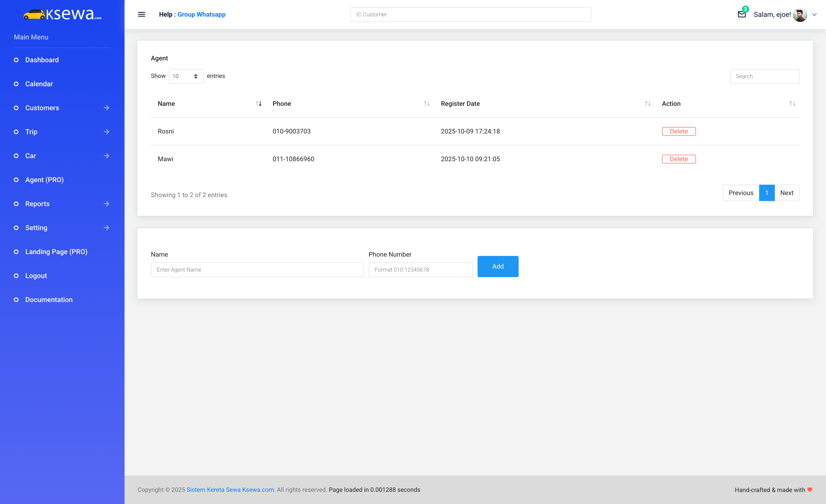Click the Ksewa car logo
This screenshot has height=504, width=826.
point(62,14)
